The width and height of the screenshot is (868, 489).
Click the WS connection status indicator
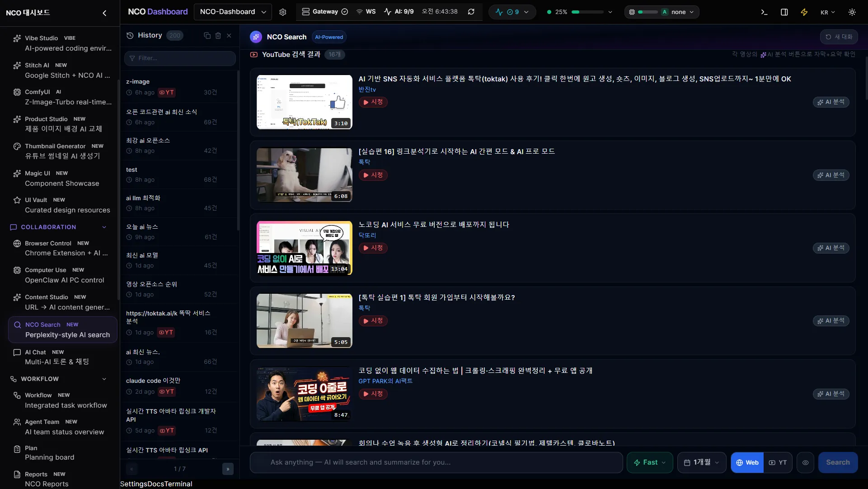click(366, 12)
